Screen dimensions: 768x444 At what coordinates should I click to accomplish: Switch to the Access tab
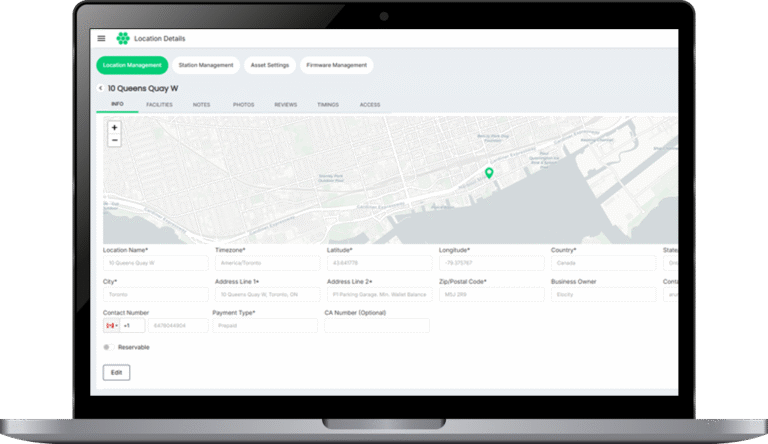(x=370, y=104)
